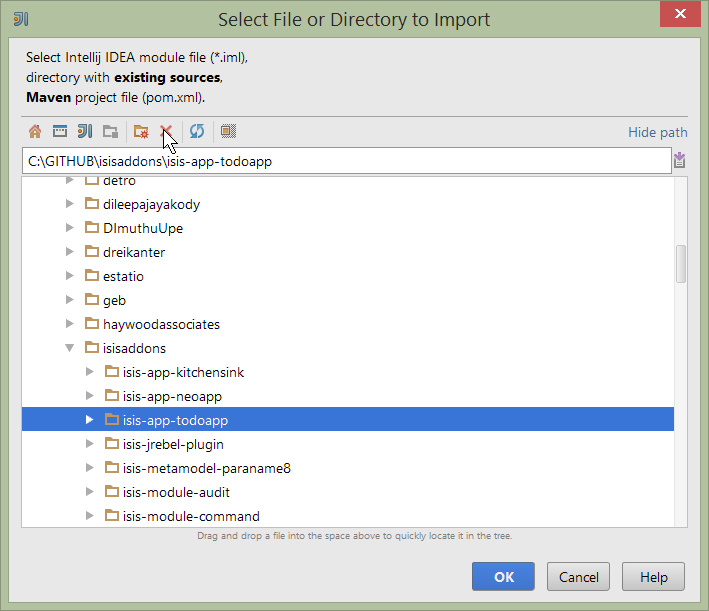Click the Cancel button

pyautogui.click(x=579, y=577)
